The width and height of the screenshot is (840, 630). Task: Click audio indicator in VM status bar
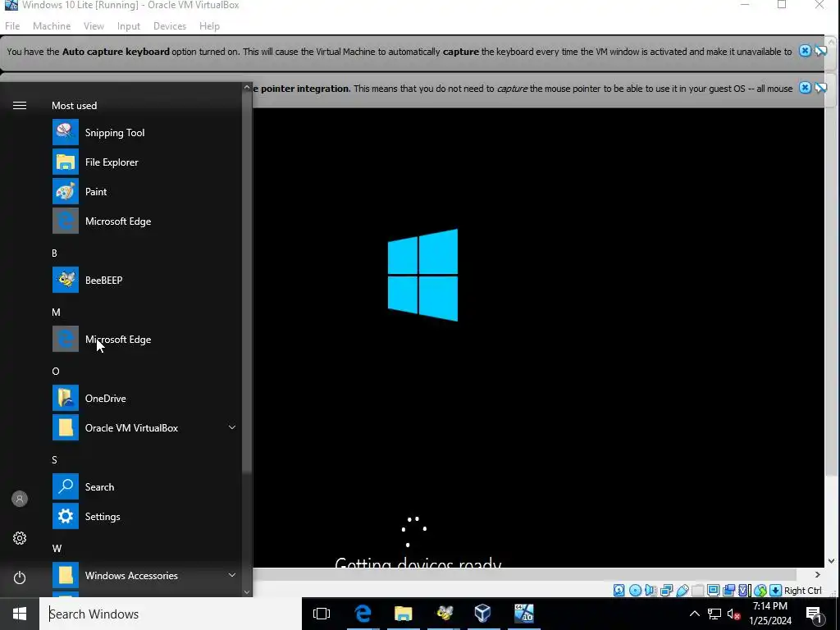click(x=651, y=591)
